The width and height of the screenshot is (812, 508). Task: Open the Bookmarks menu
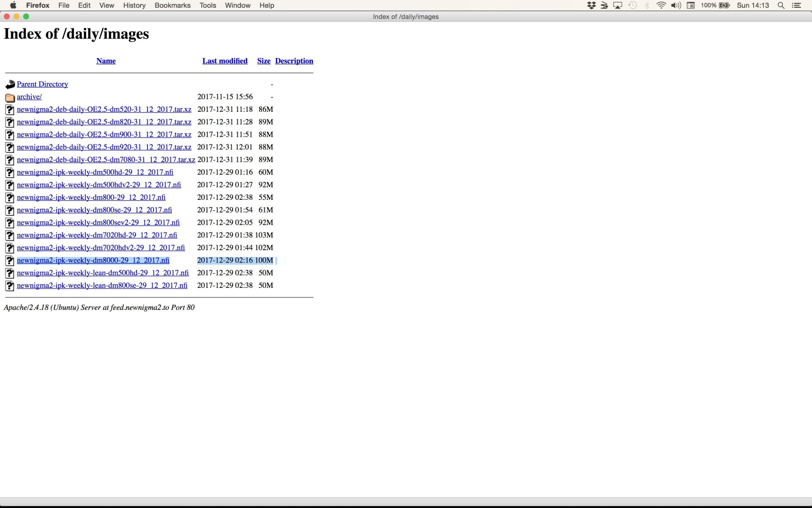(x=172, y=6)
